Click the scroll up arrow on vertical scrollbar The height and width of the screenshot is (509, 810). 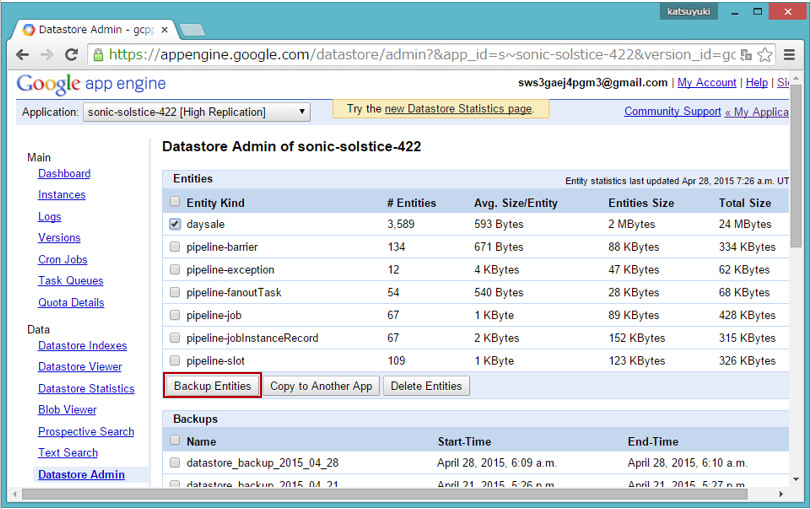click(x=796, y=79)
